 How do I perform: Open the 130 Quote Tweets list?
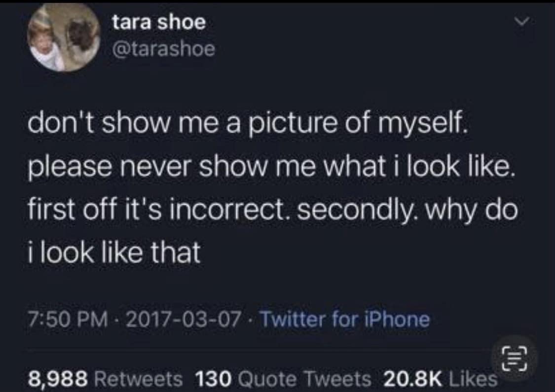(283, 378)
